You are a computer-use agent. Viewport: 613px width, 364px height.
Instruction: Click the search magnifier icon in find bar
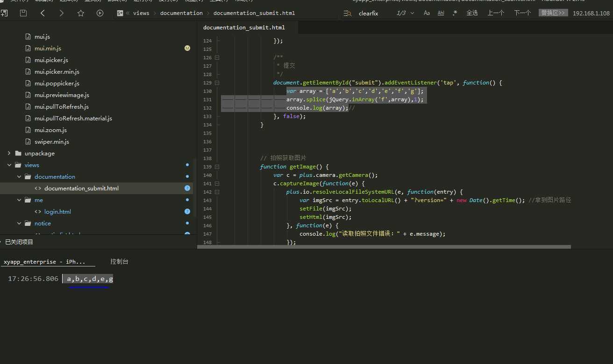coord(347,14)
